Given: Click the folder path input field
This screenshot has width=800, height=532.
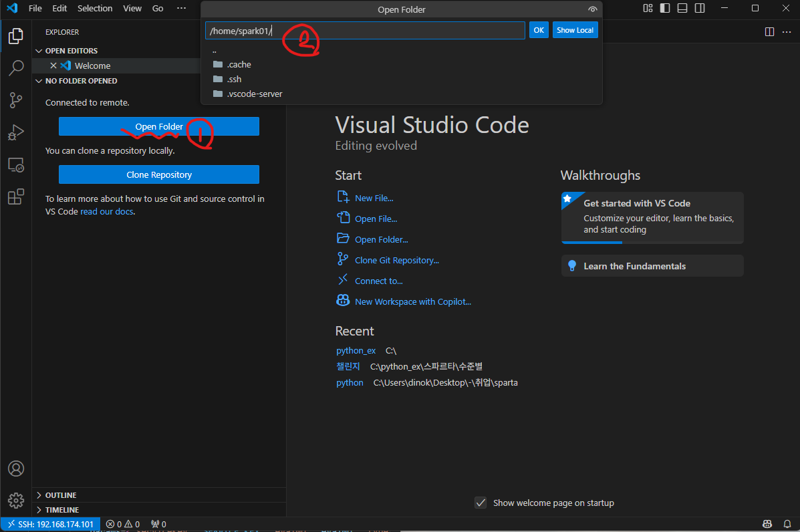Looking at the screenshot, I should click(x=365, y=31).
